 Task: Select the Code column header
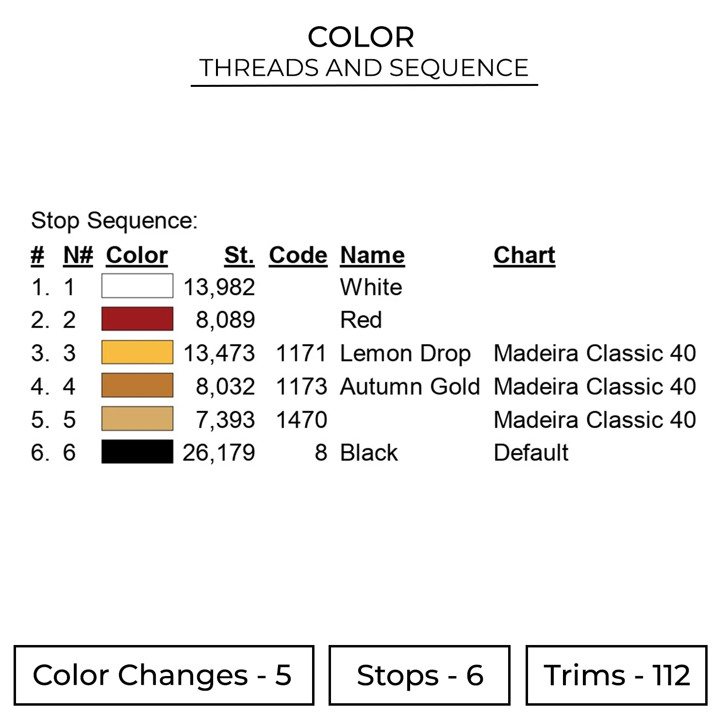click(298, 255)
